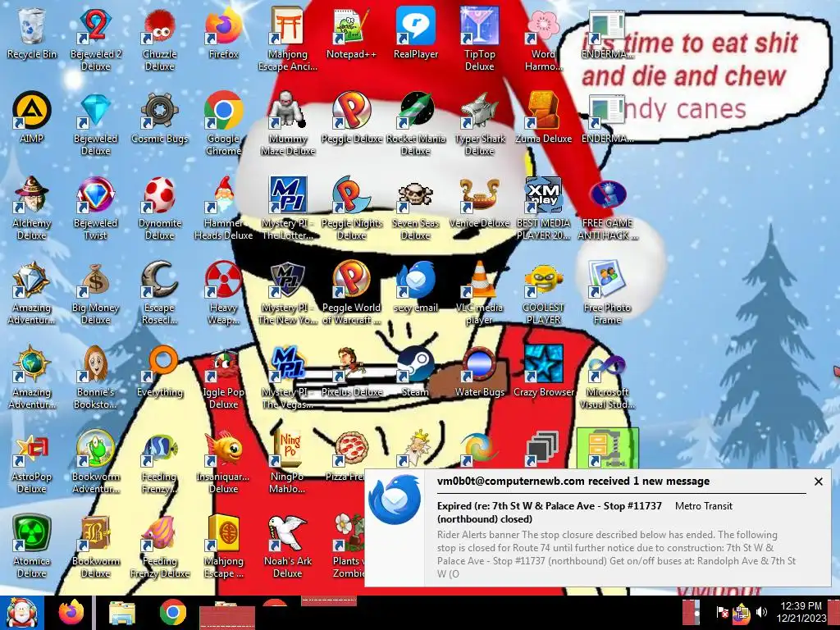Launch RealPlayer from the desktop
Image resolution: width=840 pixels, height=630 pixels.
tap(416, 33)
